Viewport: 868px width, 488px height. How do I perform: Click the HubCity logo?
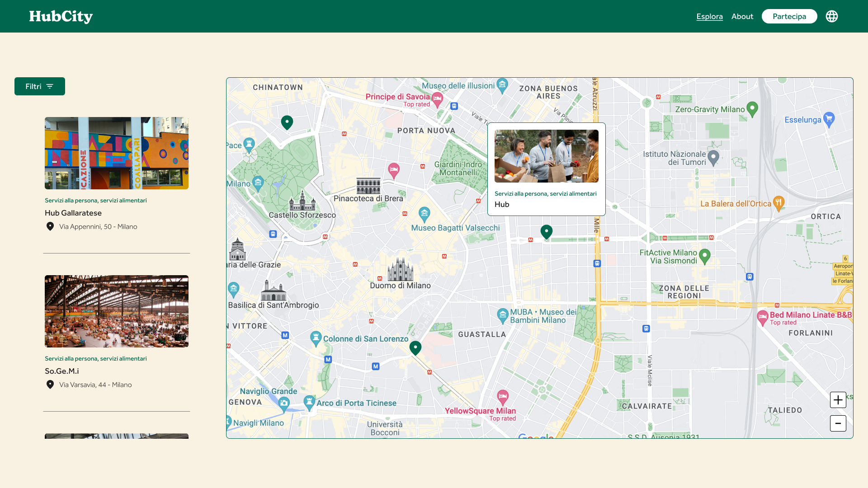coord(61,16)
